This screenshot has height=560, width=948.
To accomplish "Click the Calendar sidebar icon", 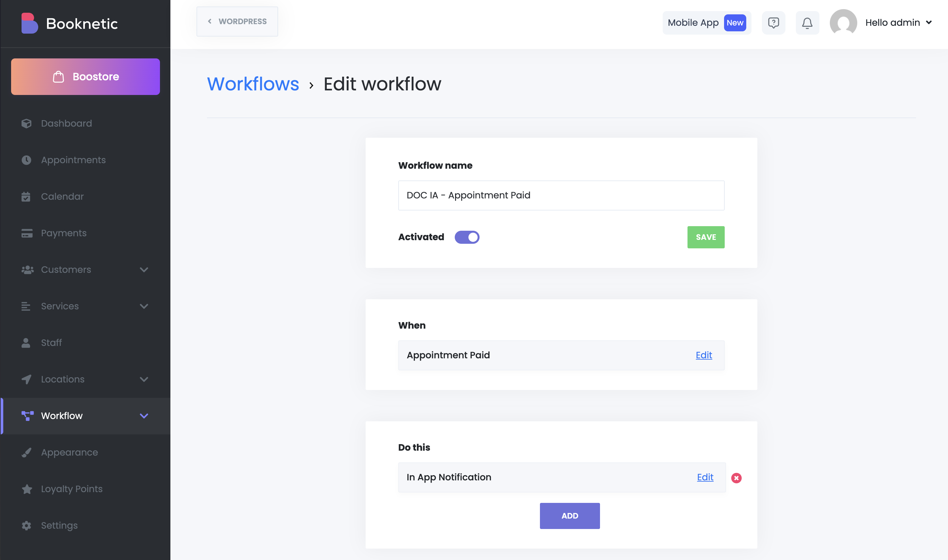I will 26,196.
